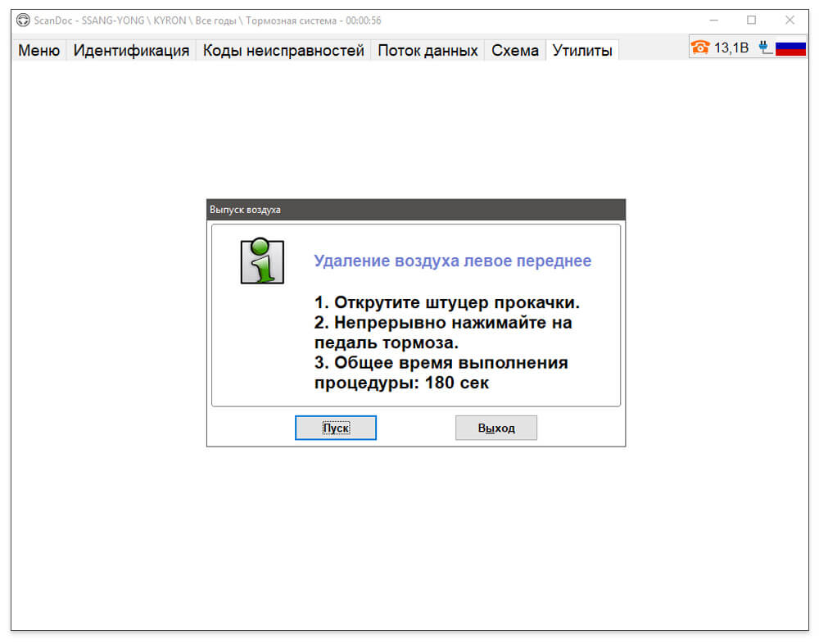
Task: Switch to the Поток данных tab
Action: click(x=428, y=50)
